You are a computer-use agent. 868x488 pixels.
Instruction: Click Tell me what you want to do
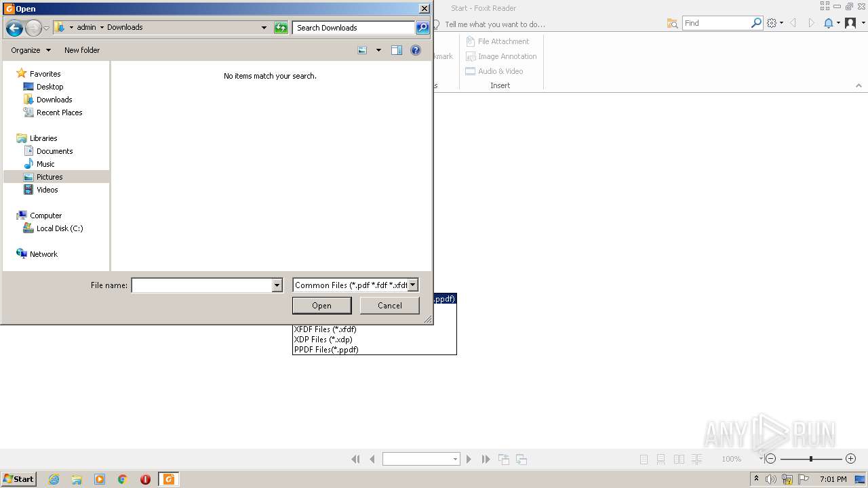[494, 24]
